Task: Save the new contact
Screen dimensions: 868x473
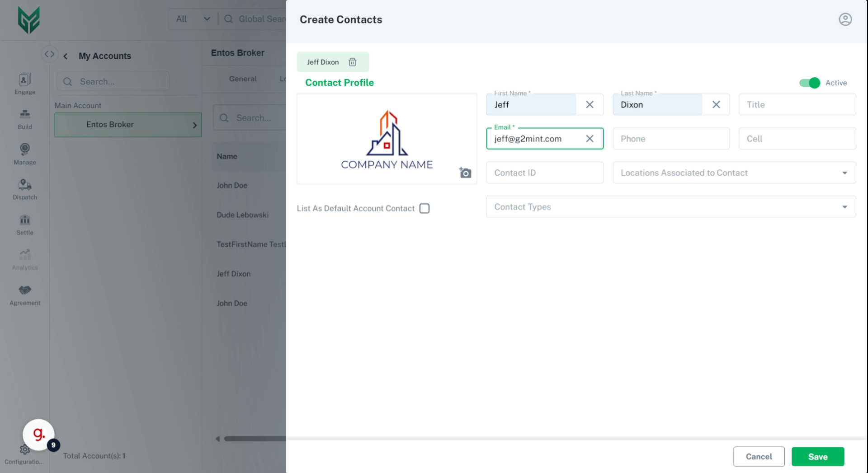Action: [818, 456]
